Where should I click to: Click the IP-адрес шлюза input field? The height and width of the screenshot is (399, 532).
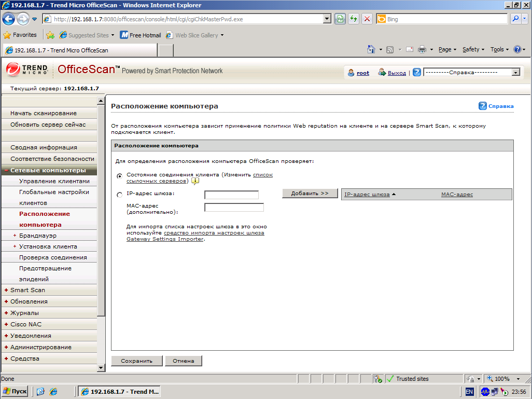pyautogui.click(x=231, y=195)
